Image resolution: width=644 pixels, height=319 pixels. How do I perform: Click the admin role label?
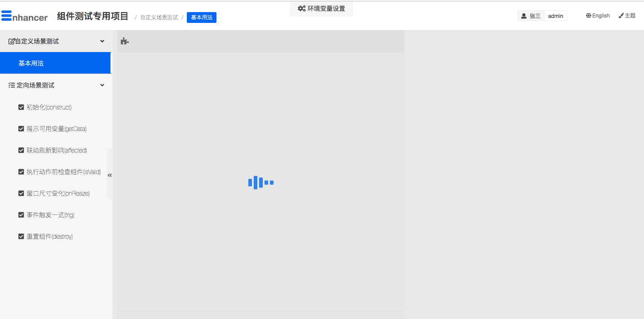tap(556, 16)
